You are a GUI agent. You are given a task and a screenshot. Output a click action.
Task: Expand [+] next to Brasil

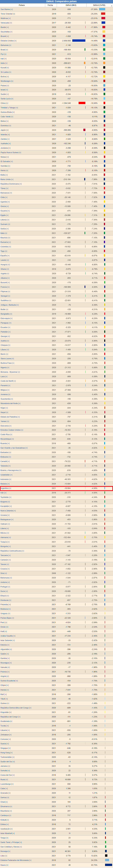tap(7, 49)
